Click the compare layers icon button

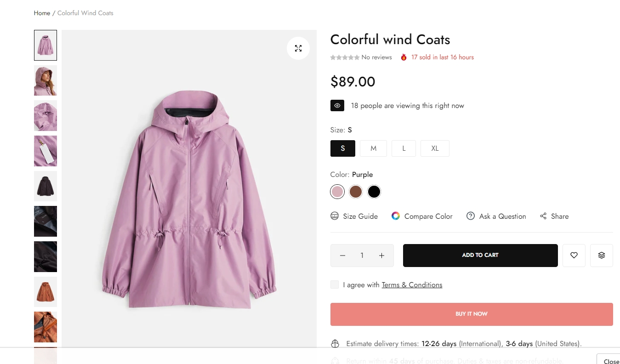[601, 256]
